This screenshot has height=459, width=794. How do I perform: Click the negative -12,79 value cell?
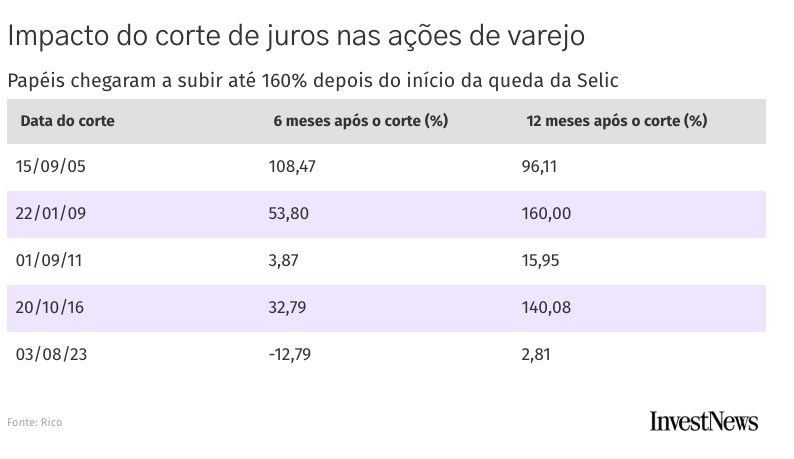[291, 354]
